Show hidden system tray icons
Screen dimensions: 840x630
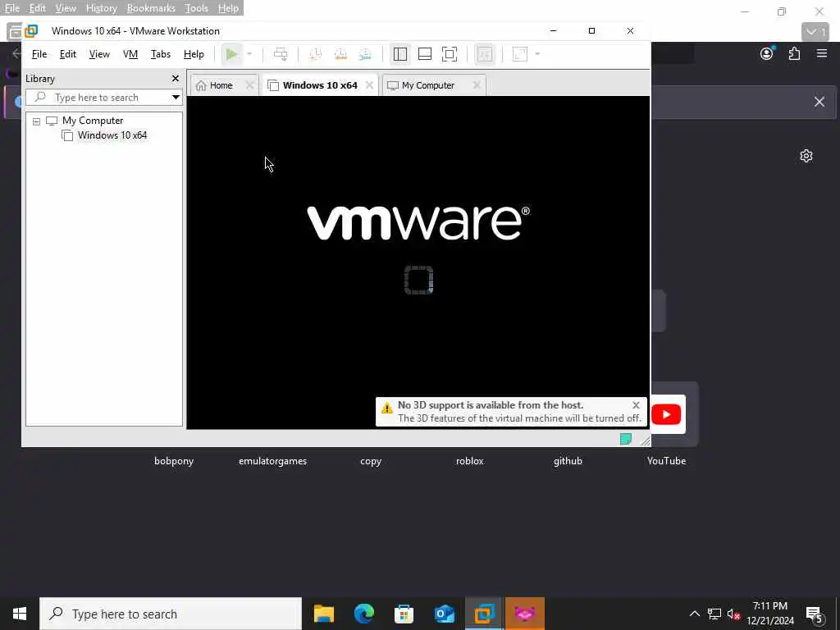[694, 614]
